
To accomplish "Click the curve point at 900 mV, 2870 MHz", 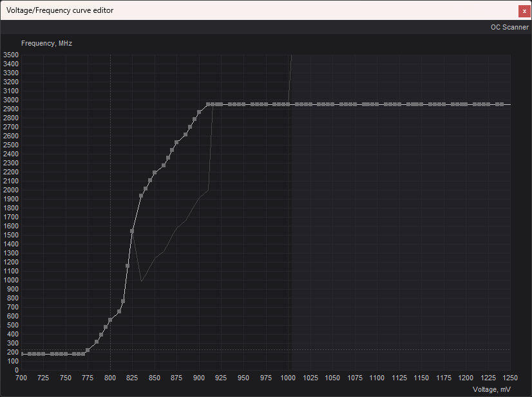I will pyautogui.click(x=199, y=112).
